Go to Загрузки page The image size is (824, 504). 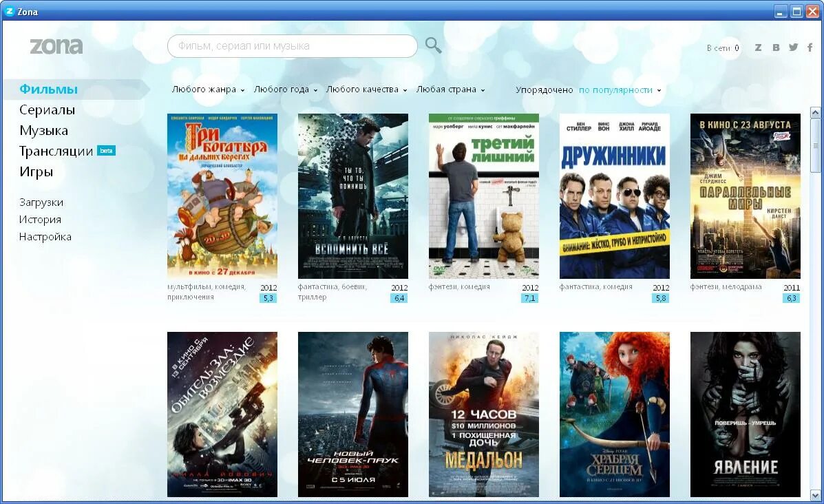point(41,202)
